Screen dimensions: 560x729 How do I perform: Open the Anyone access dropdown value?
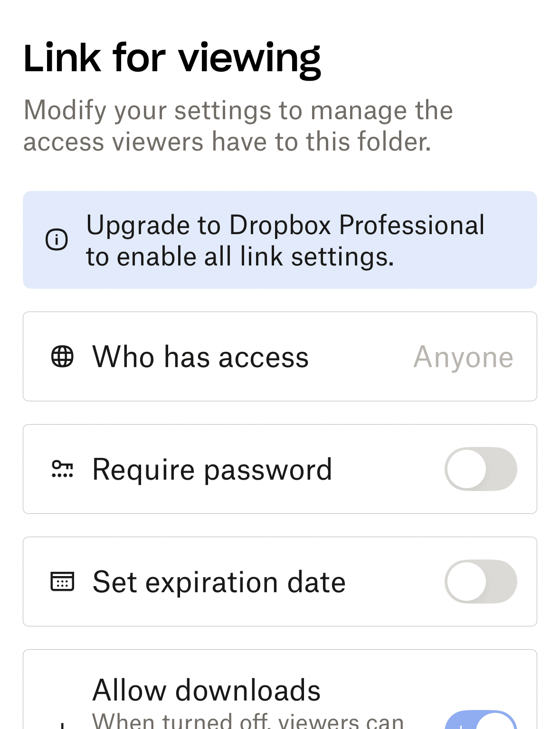coord(463,357)
